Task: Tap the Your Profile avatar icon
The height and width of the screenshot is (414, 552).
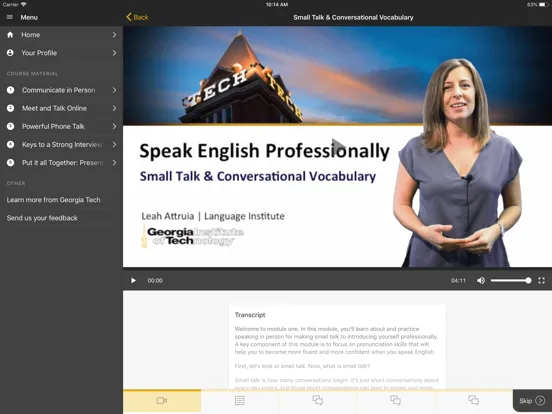Action: [x=10, y=53]
